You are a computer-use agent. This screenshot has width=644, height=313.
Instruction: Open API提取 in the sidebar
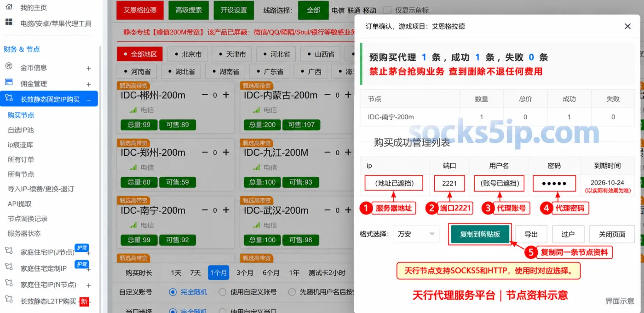click(x=20, y=203)
